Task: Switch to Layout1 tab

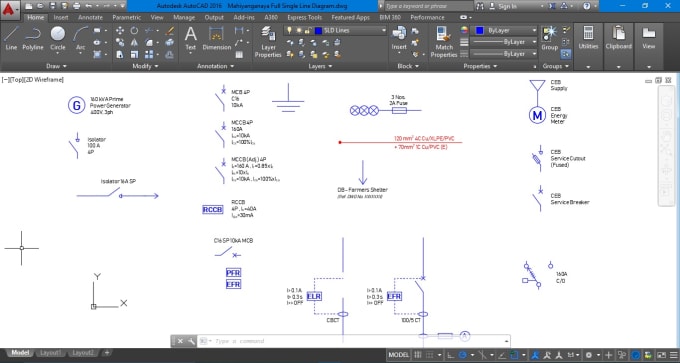Action: click(50, 353)
